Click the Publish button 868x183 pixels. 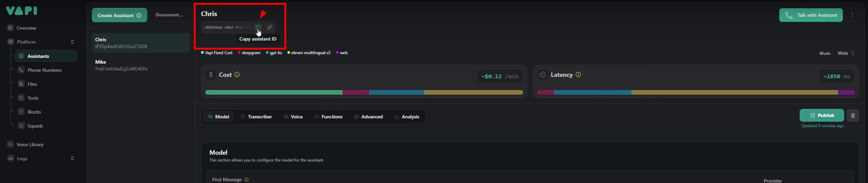tap(822, 116)
